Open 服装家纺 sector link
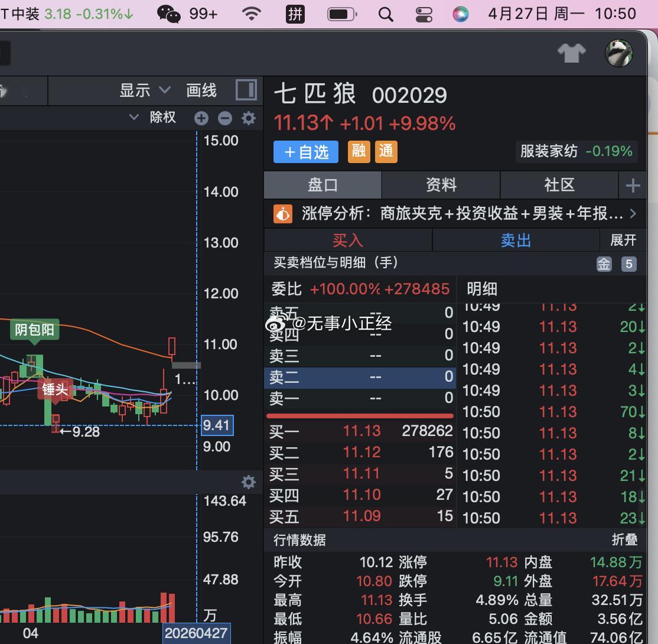The height and width of the screenshot is (644, 658). (x=576, y=151)
